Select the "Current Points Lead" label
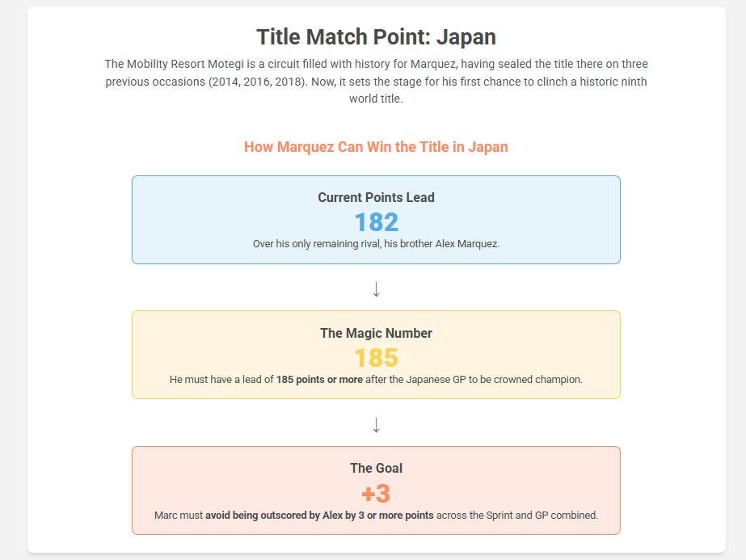The height and width of the screenshot is (560, 746). pos(376,197)
